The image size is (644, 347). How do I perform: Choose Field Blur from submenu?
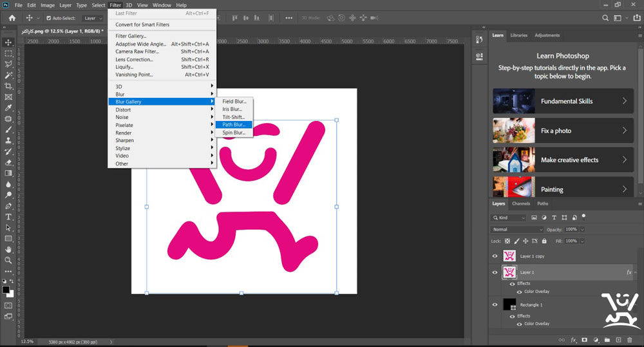click(234, 102)
